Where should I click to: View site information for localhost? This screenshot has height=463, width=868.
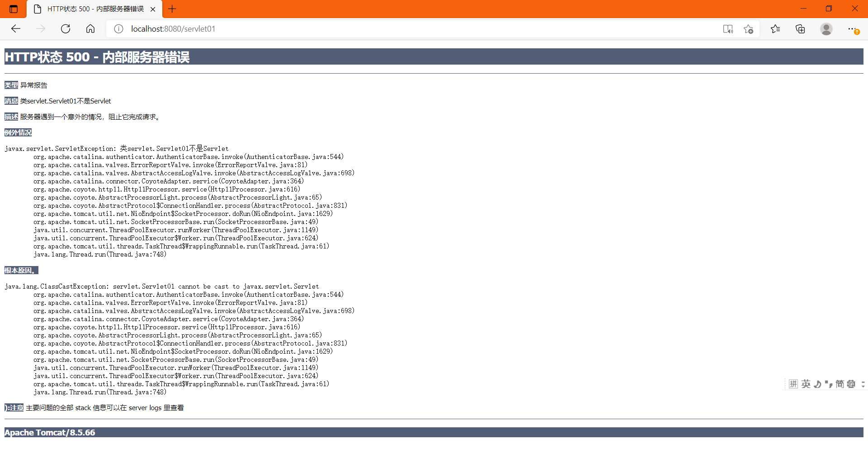click(x=118, y=29)
